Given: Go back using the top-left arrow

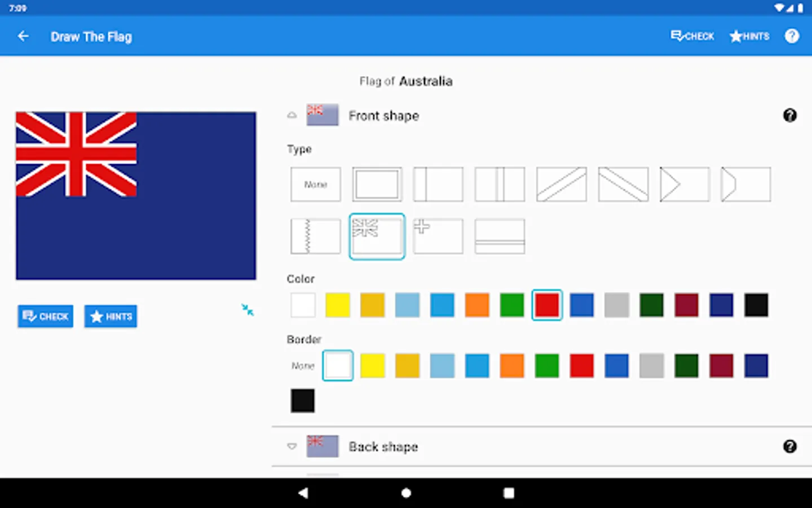Looking at the screenshot, I should tap(23, 37).
